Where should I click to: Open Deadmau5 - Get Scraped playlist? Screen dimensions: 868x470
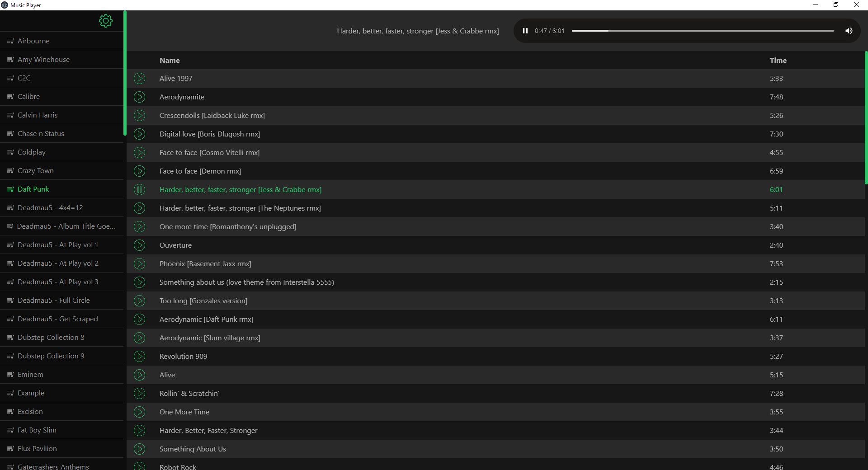61,319
